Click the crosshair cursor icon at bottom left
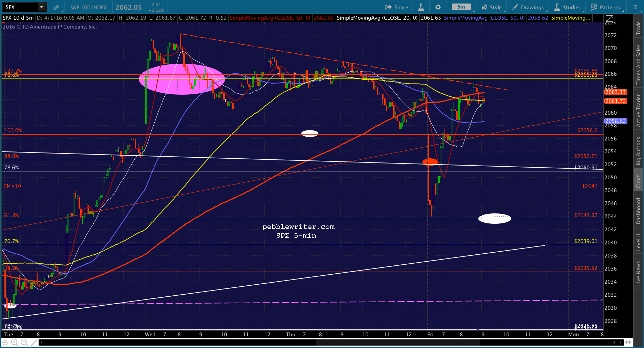This screenshot has height=348, width=644. [6, 342]
